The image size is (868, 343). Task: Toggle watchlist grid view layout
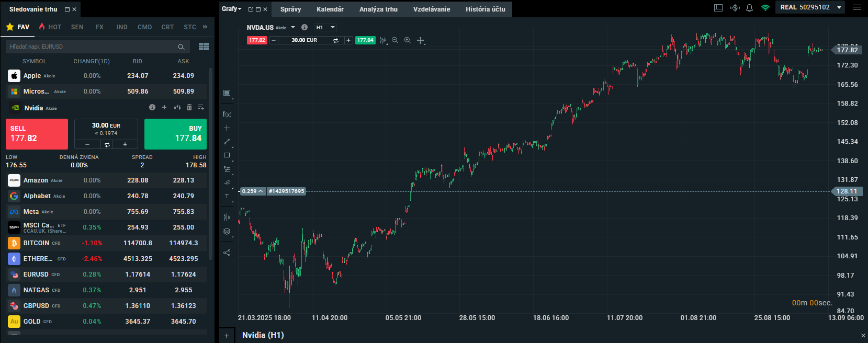(204, 47)
